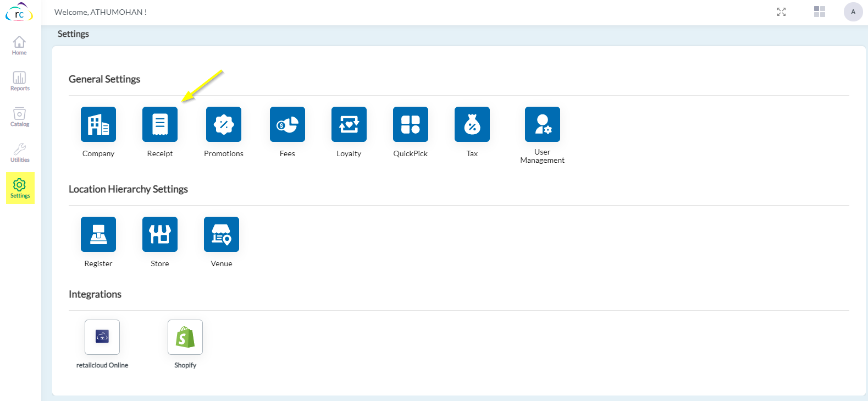Open User Management settings
The image size is (868, 401).
[543, 124]
